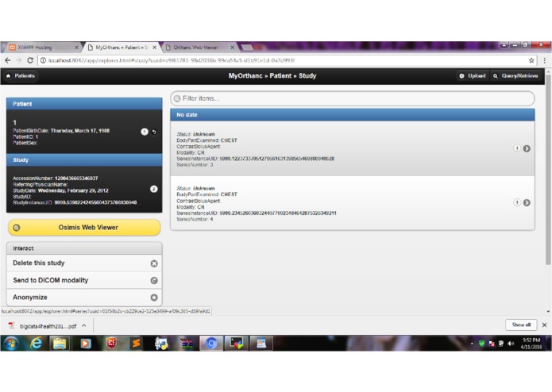
Task: Launch the Osimis Web Viewer
Action: coord(84,228)
